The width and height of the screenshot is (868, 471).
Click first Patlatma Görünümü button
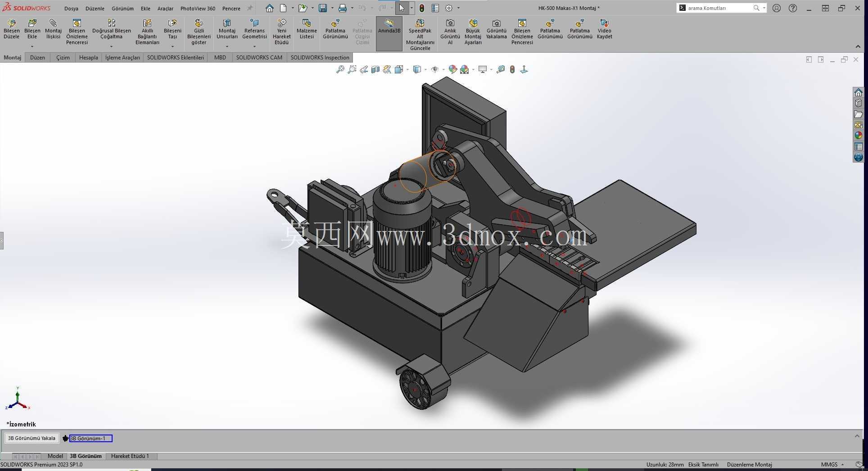[335, 29]
